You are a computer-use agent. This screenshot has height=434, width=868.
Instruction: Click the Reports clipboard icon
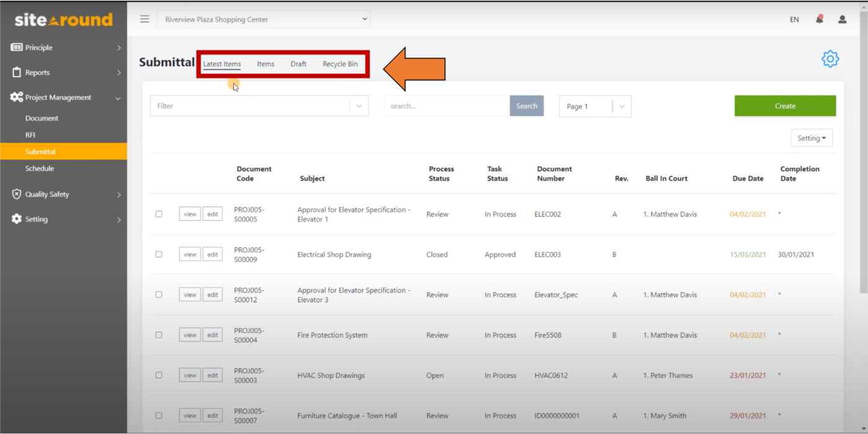click(16, 73)
